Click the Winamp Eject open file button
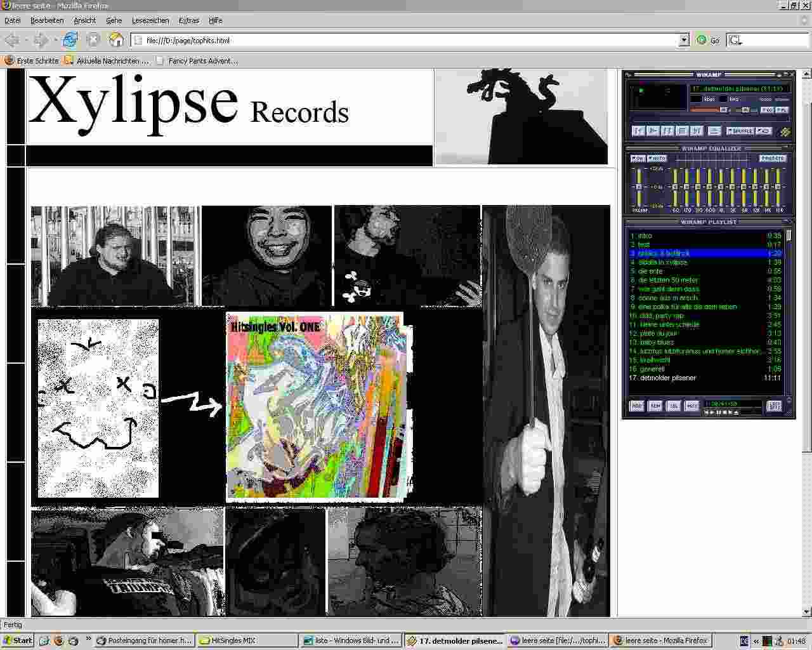Viewport: 812px width, 650px height. coord(714,131)
